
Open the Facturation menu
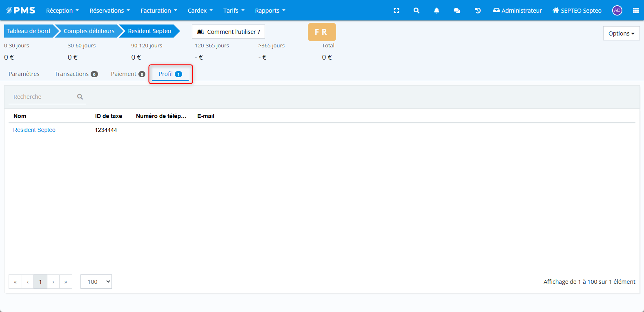click(x=158, y=11)
